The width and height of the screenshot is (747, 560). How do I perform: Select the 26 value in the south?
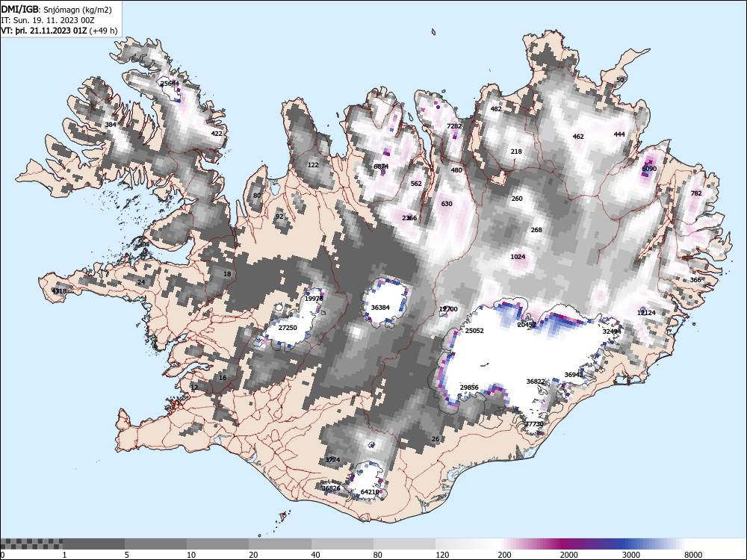[x=436, y=439]
